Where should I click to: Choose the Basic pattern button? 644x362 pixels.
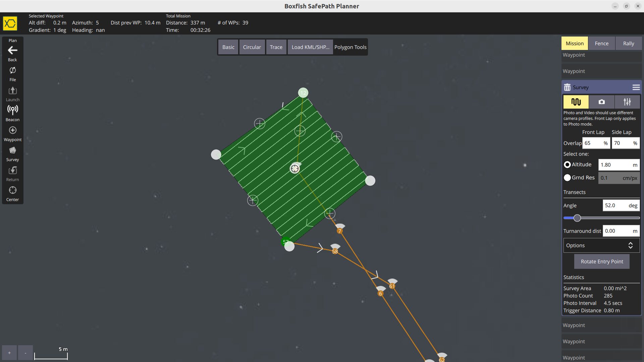tap(228, 47)
